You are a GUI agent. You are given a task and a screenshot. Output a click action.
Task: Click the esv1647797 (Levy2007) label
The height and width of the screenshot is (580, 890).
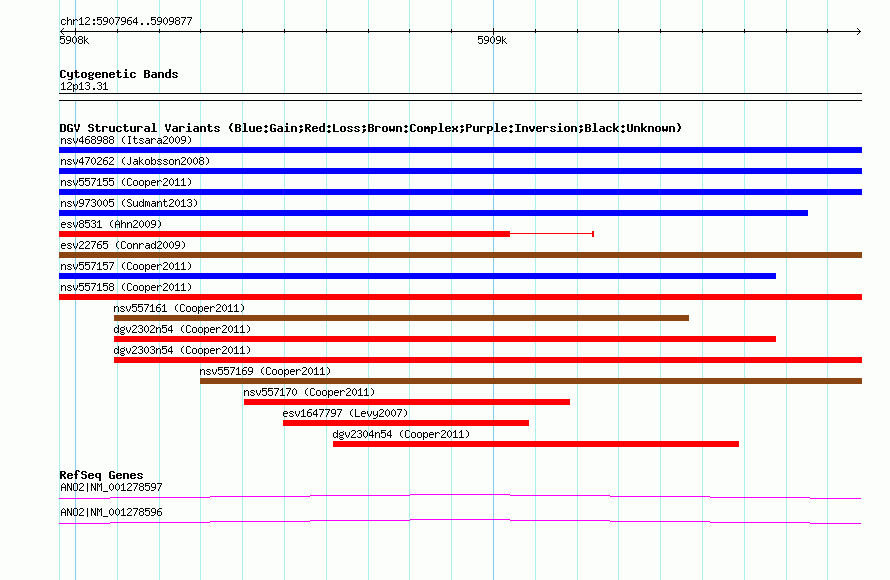(x=345, y=413)
